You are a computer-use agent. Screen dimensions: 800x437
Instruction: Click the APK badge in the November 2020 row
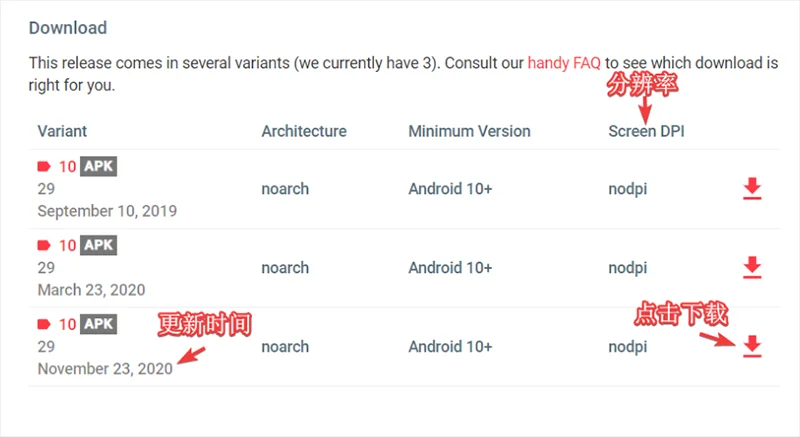[x=98, y=324]
